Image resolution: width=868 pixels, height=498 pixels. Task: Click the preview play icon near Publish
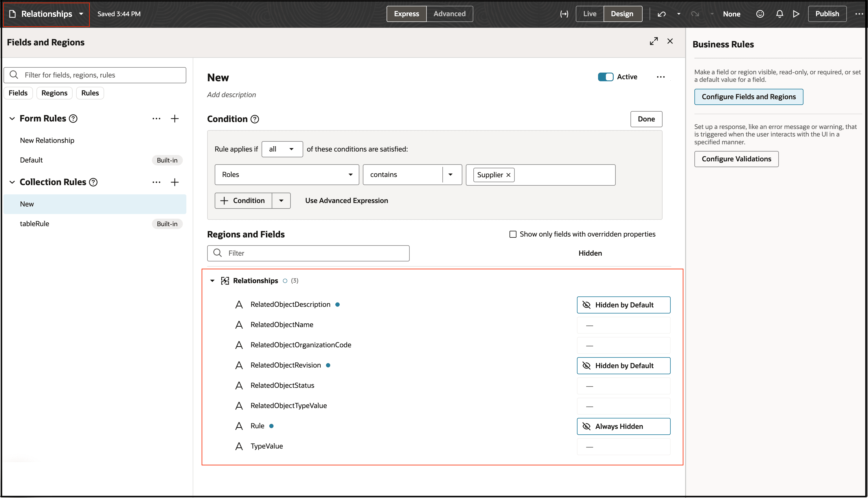tap(796, 14)
